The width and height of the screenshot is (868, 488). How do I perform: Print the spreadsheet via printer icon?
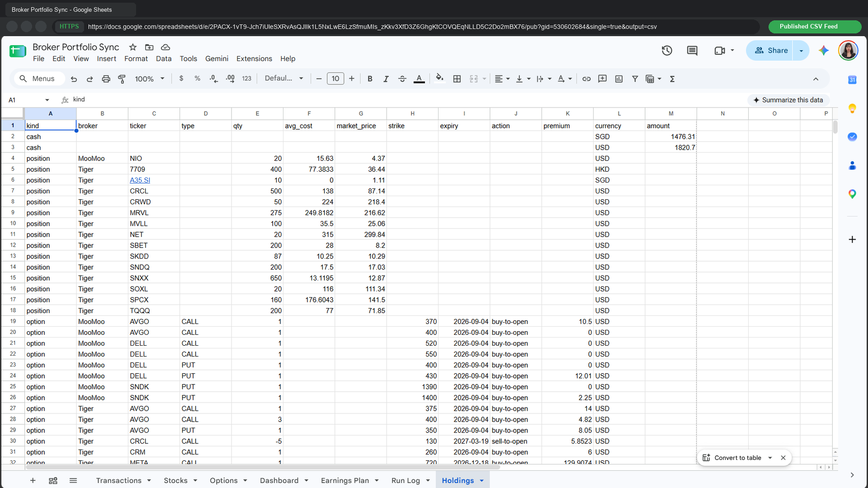tap(106, 79)
